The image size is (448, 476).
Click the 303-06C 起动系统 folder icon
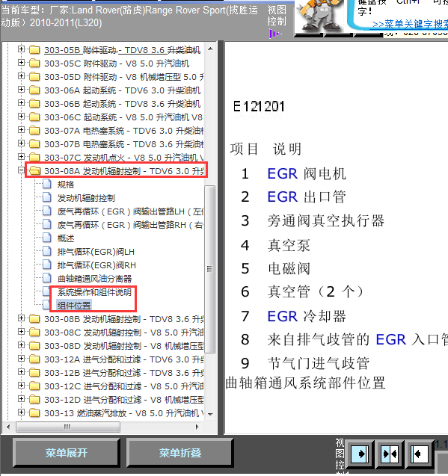pos(34,117)
